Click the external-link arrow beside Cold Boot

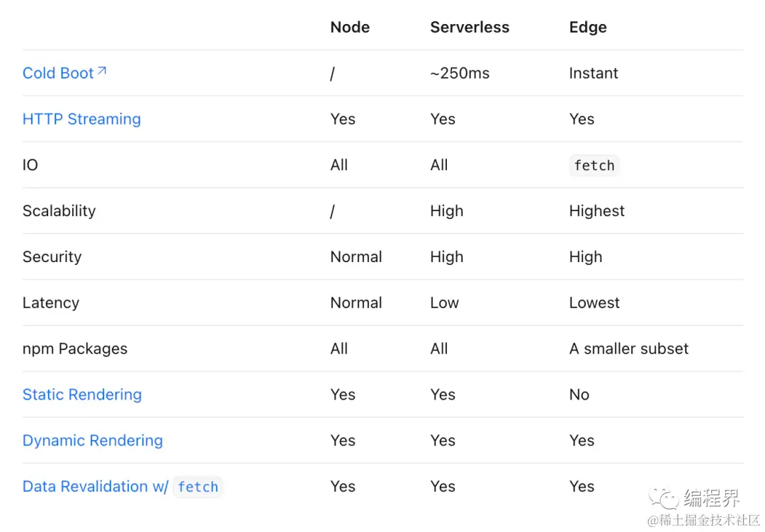[101, 72]
